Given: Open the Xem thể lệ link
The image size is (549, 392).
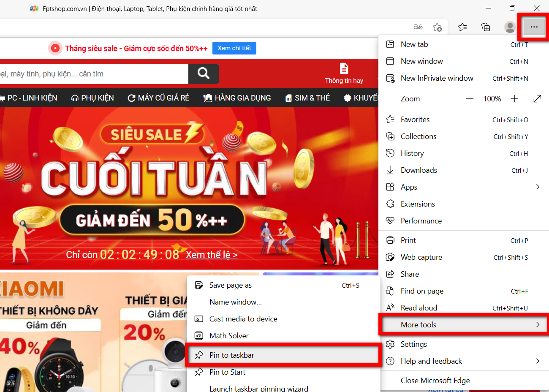Looking at the screenshot, I should coord(212,255).
